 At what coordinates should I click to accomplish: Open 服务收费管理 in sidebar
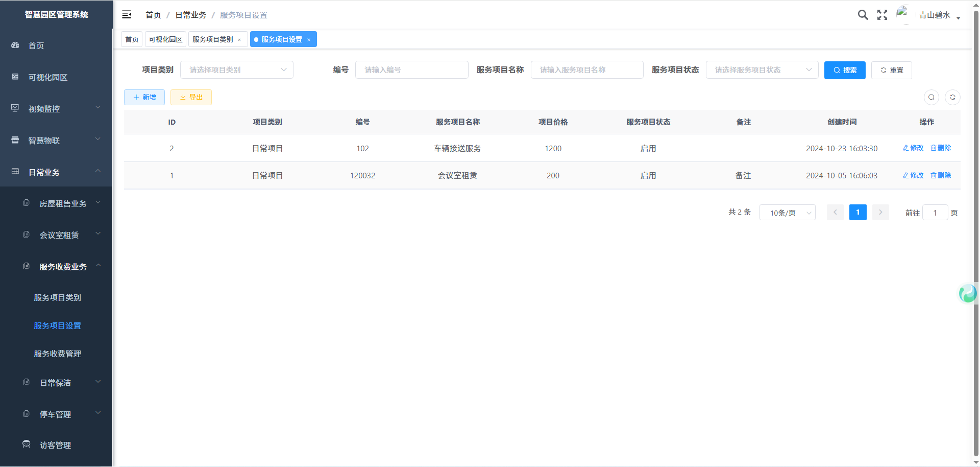(57, 354)
